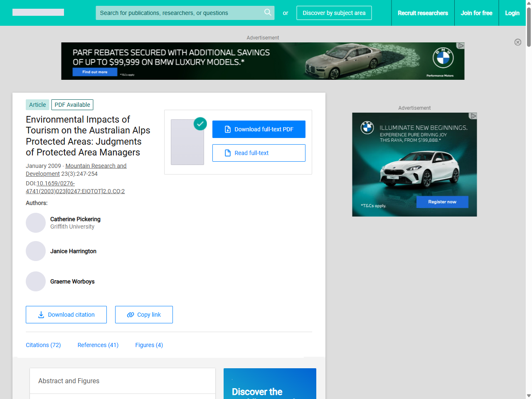532x399 pixels.
Task: Click the document icon inside Read full-text
Action: (227, 153)
